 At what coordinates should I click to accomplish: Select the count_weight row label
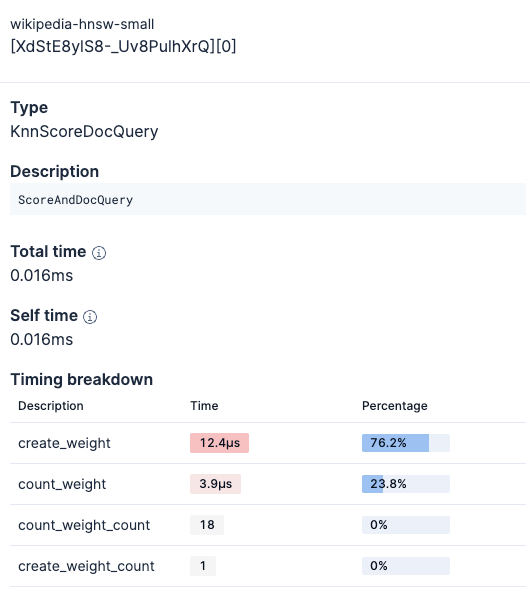tap(62, 484)
